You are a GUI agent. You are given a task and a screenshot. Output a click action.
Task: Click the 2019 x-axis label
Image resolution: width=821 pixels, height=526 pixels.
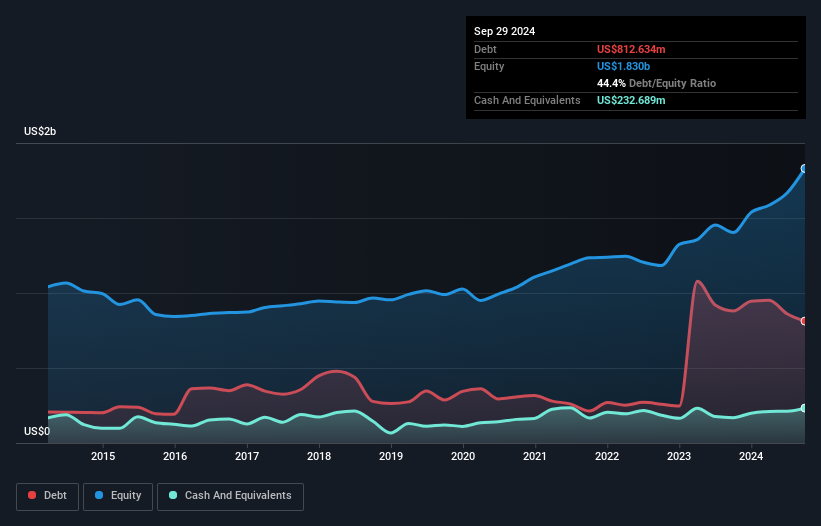(391, 456)
